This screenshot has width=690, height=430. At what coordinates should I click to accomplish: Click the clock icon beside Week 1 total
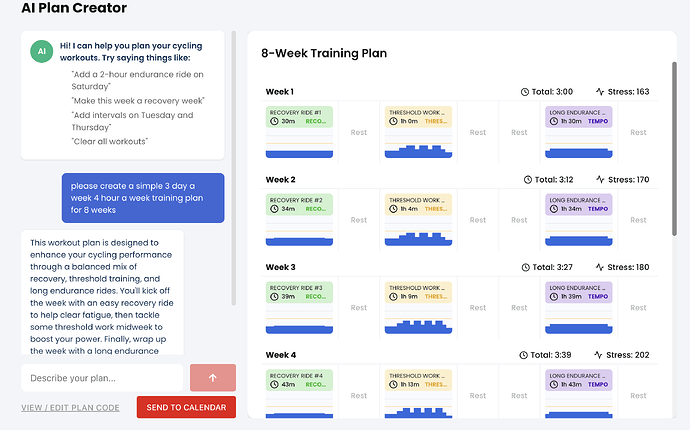tap(525, 92)
